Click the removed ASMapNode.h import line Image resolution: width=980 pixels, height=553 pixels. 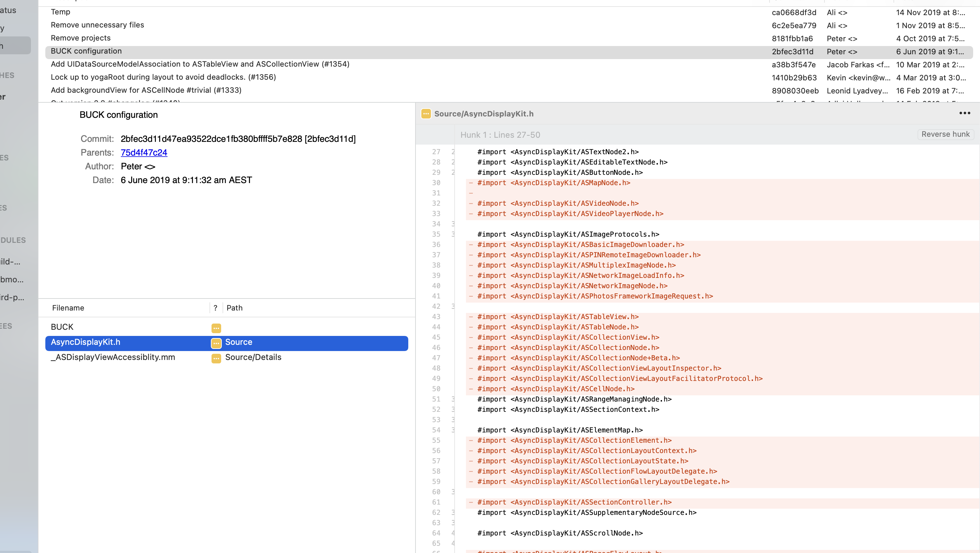(554, 183)
